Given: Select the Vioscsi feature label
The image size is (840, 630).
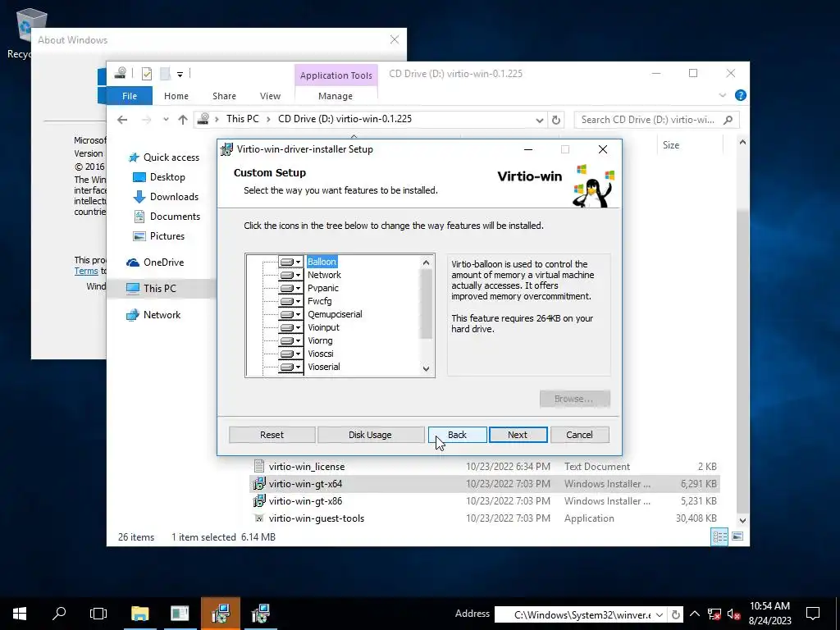Looking at the screenshot, I should tap(321, 354).
